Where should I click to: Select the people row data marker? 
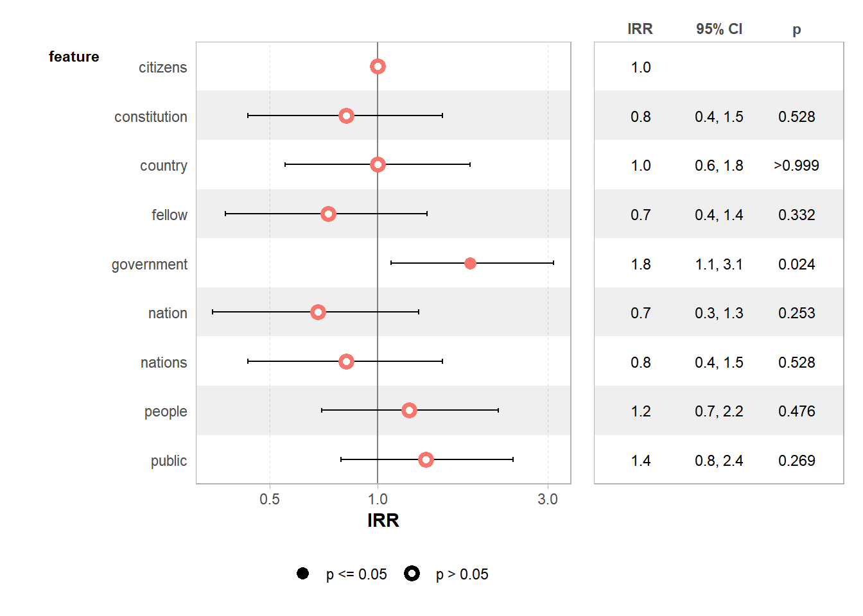[x=409, y=411]
